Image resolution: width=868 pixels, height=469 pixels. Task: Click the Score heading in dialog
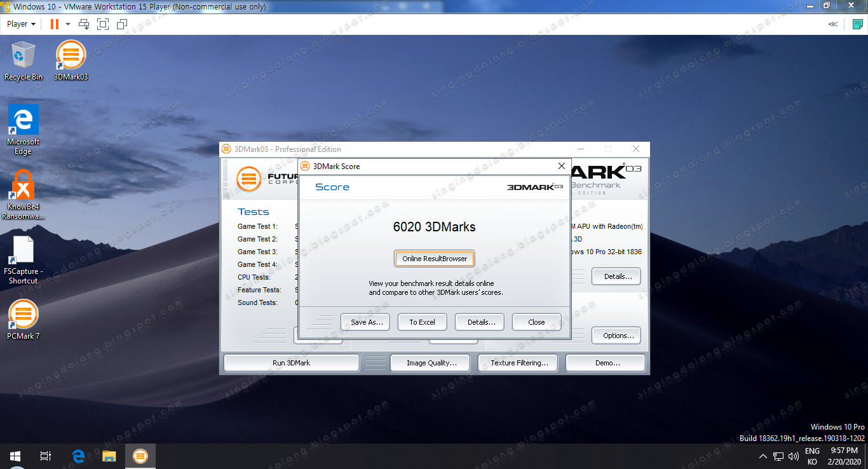click(332, 187)
